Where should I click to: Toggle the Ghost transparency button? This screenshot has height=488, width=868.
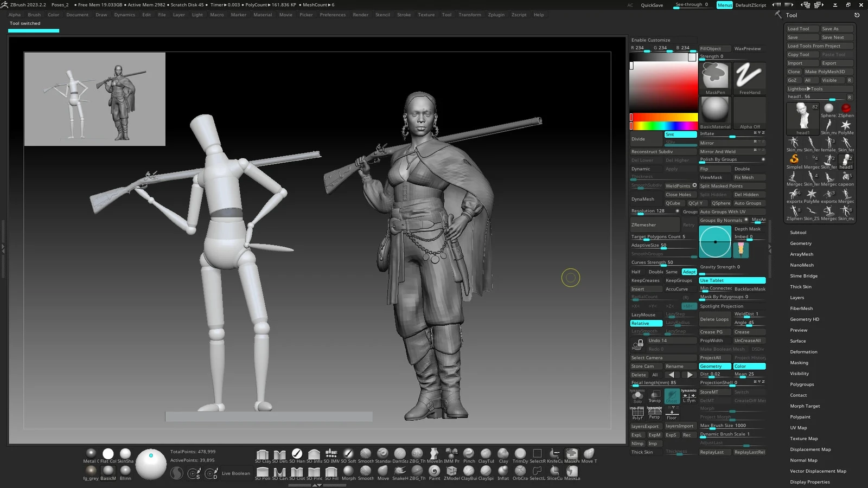(x=672, y=396)
